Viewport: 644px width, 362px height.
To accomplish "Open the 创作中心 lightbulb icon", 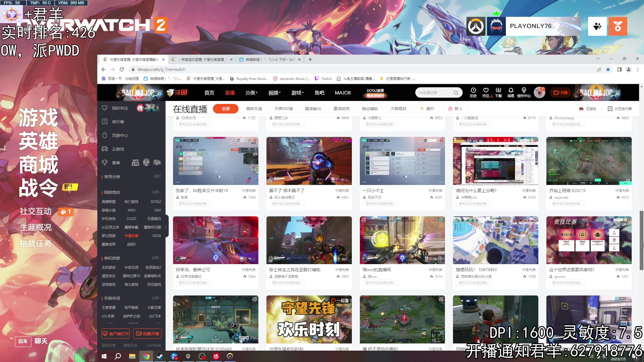I will (524, 90).
